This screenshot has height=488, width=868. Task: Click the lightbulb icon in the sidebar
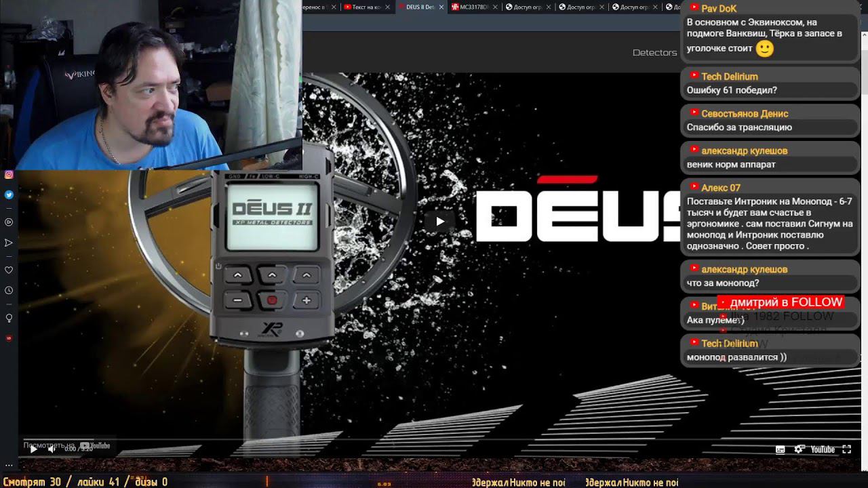click(x=9, y=318)
